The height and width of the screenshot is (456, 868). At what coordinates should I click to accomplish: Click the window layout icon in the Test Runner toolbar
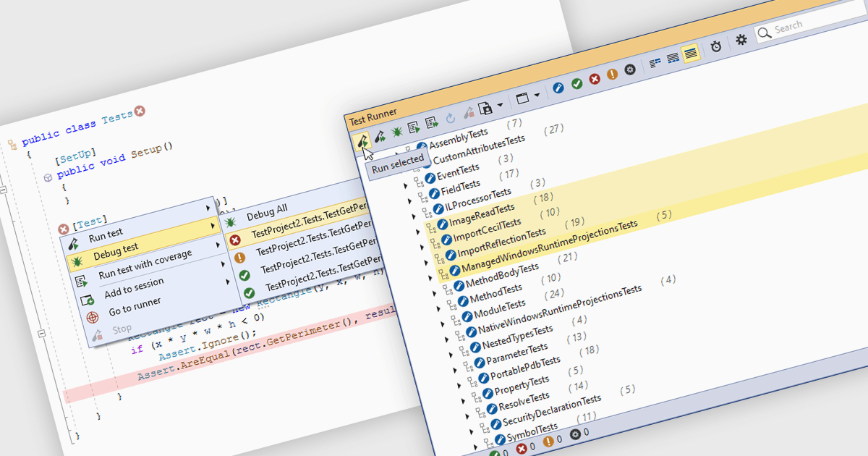(x=522, y=98)
